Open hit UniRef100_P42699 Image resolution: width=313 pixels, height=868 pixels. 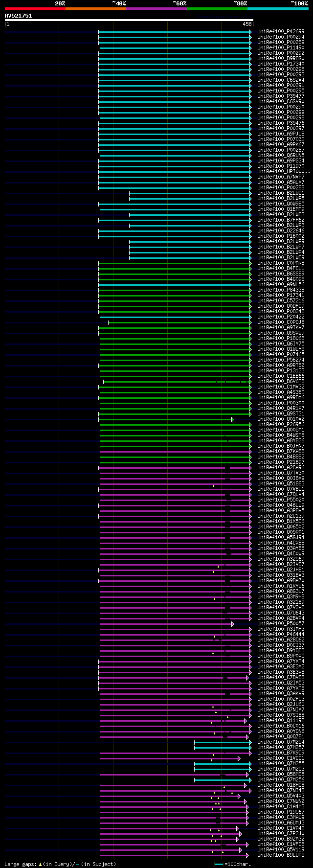click(x=281, y=32)
